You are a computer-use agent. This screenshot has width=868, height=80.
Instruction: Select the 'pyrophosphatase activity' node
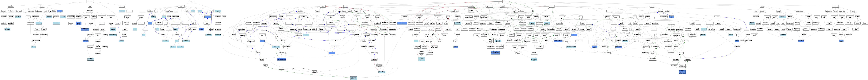[x=125, y=29]
